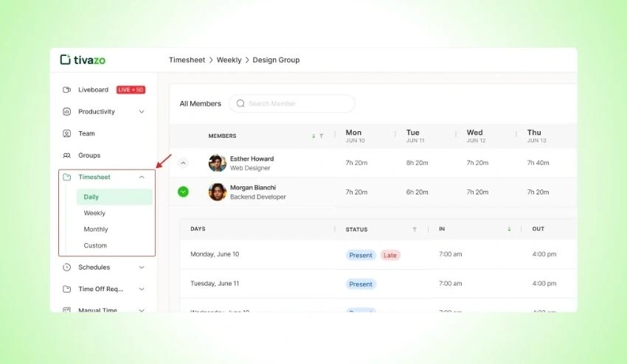Expand the Time Off Req chevron
The height and width of the screenshot is (364, 627).
tap(142, 289)
